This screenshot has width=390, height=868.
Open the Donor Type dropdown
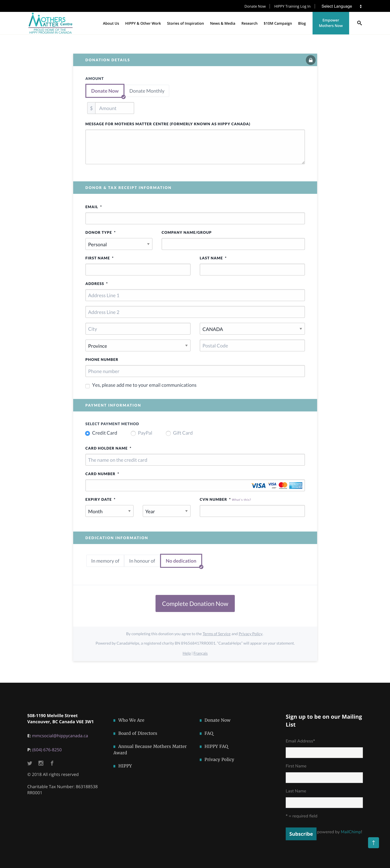pyautogui.click(x=119, y=244)
